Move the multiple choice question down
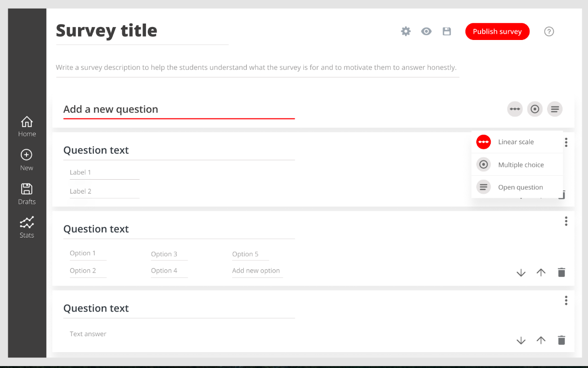 pos(521,273)
